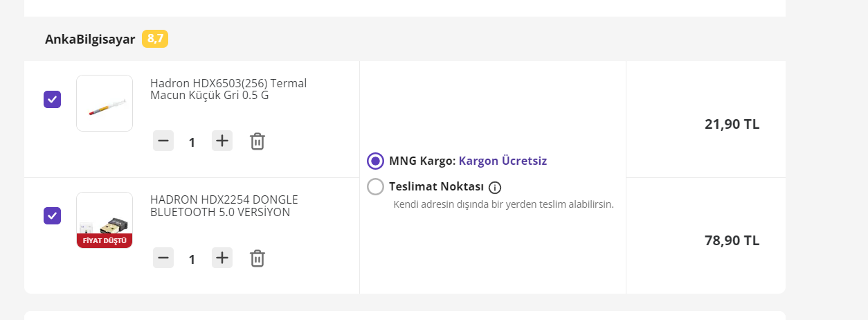Image resolution: width=868 pixels, height=320 pixels.
Task: Remove the Bluetooth dongle using trash icon
Action: click(x=257, y=258)
